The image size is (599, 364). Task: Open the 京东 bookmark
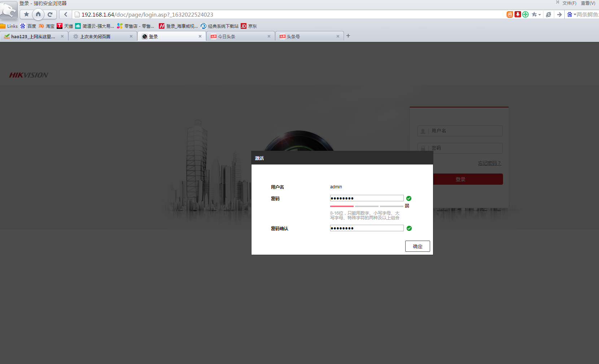(x=249, y=26)
